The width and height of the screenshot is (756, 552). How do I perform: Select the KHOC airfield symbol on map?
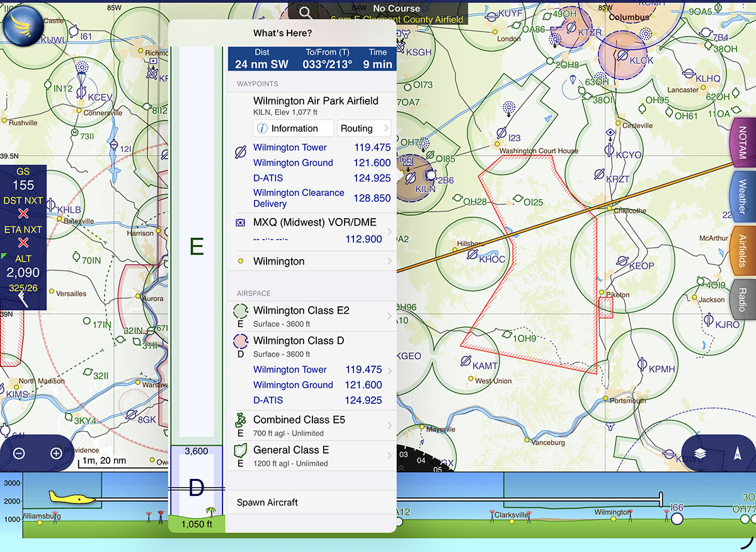tap(471, 254)
